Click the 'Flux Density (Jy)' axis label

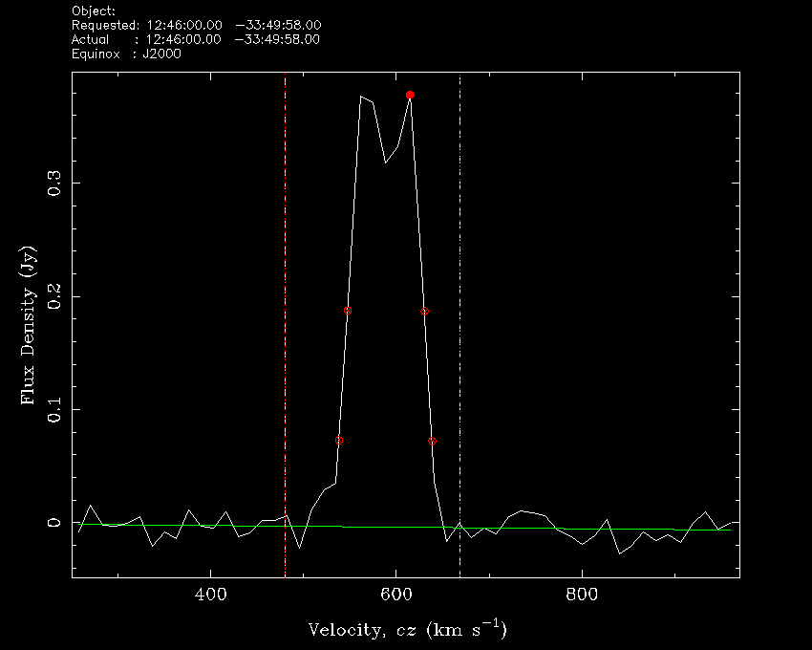point(28,325)
